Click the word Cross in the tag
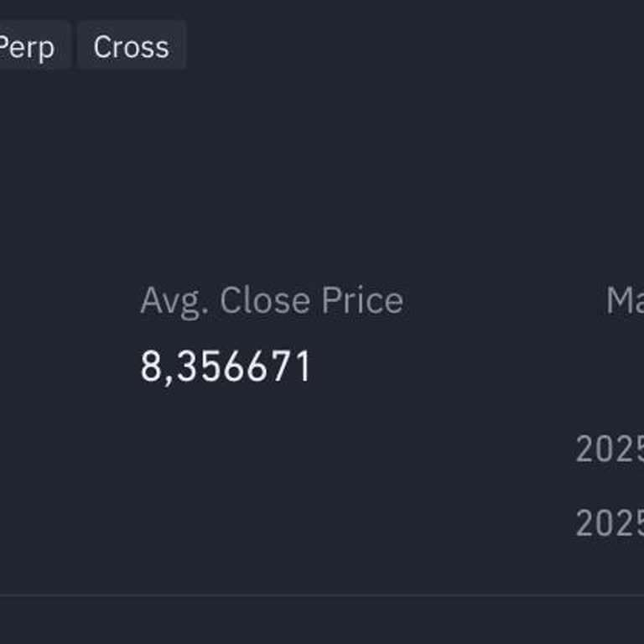This screenshot has width=644, height=644. pyautogui.click(x=132, y=47)
